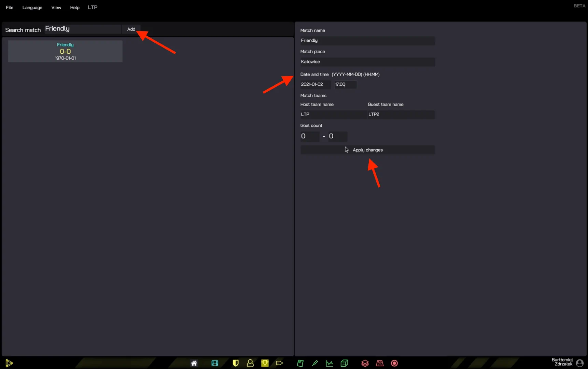Click the yellow tag label icon
Image resolution: width=588 pixels, height=369 pixels.
(280, 363)
